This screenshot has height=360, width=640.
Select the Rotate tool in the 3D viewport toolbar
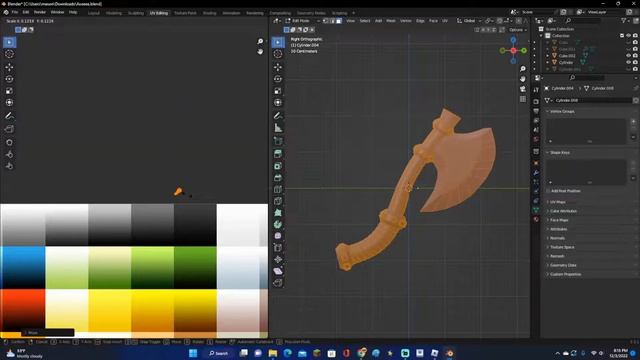click(x=278, y=79)
